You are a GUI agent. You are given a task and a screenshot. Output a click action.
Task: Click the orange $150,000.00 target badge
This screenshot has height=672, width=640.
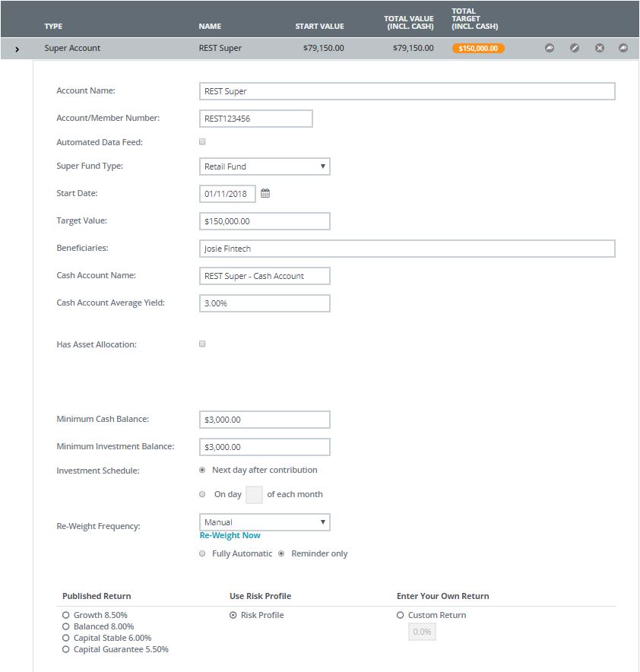pyautogui.click(x=478, y=48)
